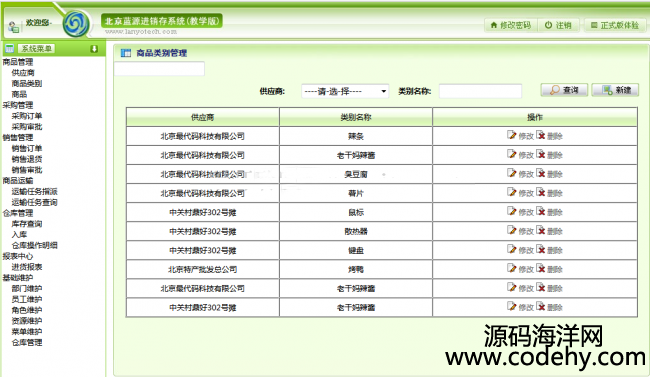
Task: Edit the 薯片 row using its pencil icon
Action: (512, 192)
